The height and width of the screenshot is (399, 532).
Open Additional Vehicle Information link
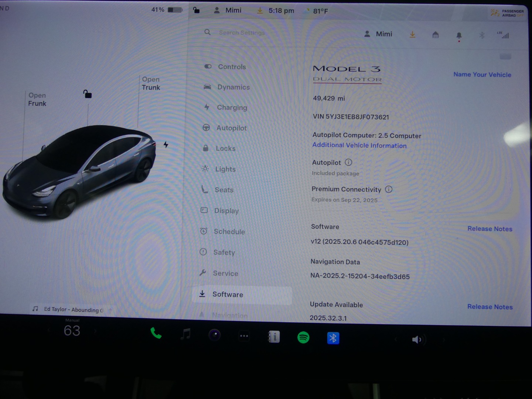(359, 145)
